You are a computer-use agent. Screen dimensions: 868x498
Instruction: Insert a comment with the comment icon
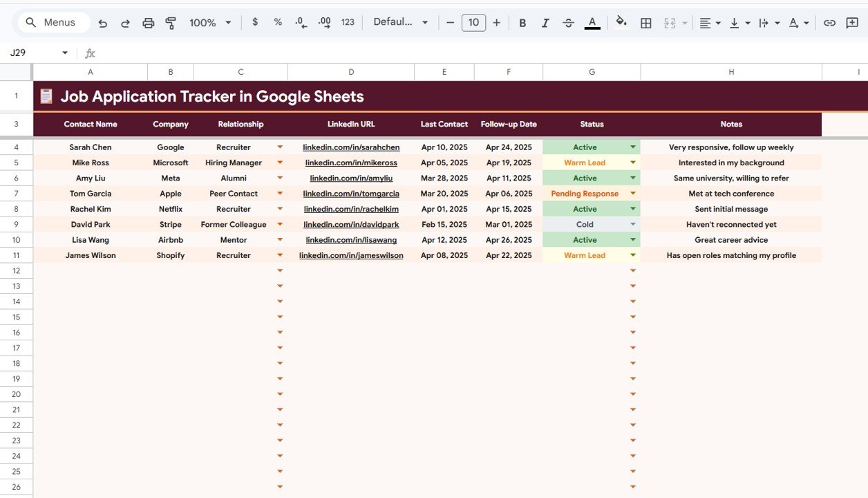pos(851,22)
